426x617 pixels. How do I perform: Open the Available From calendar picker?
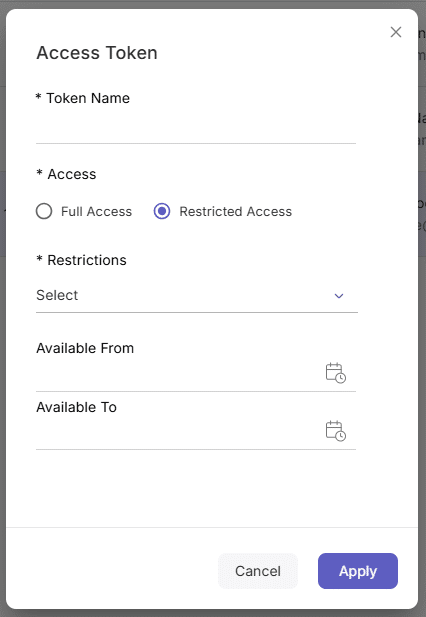tap(336, 373)
